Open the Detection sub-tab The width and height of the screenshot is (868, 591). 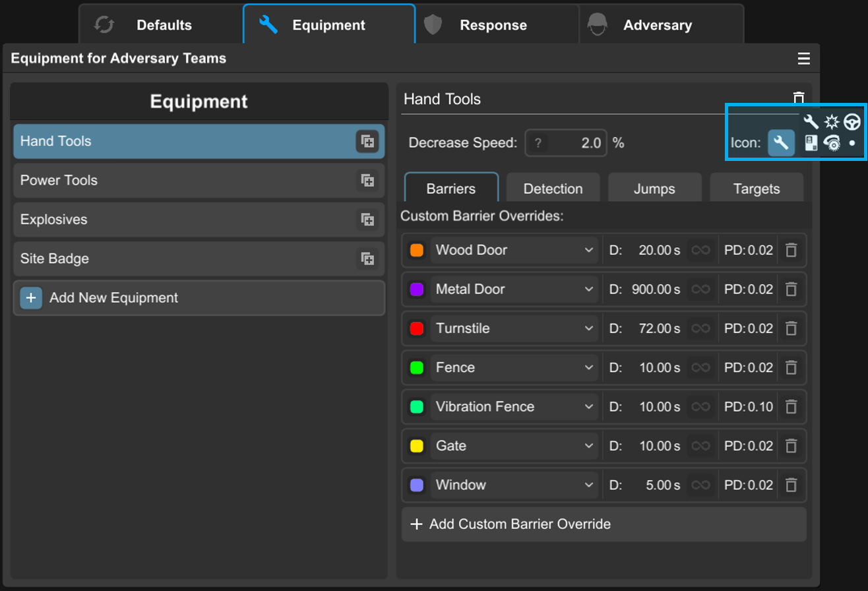click(553, 189)
